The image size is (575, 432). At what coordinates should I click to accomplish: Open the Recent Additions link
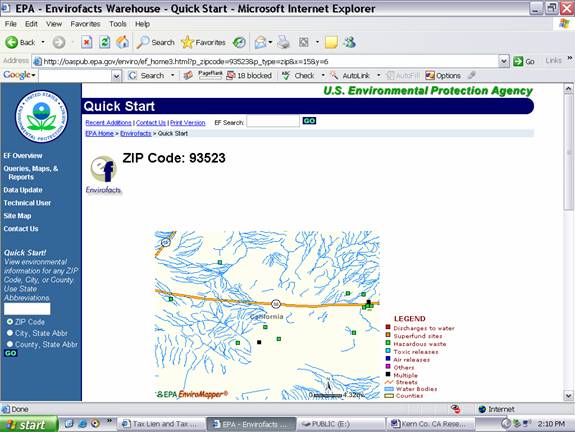[x=108, y=123]
